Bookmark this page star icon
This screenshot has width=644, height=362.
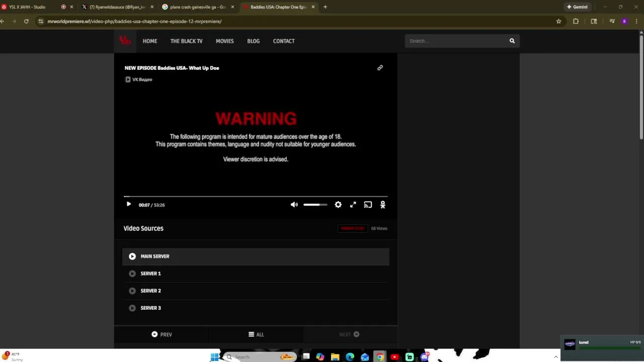click(558, 21)
